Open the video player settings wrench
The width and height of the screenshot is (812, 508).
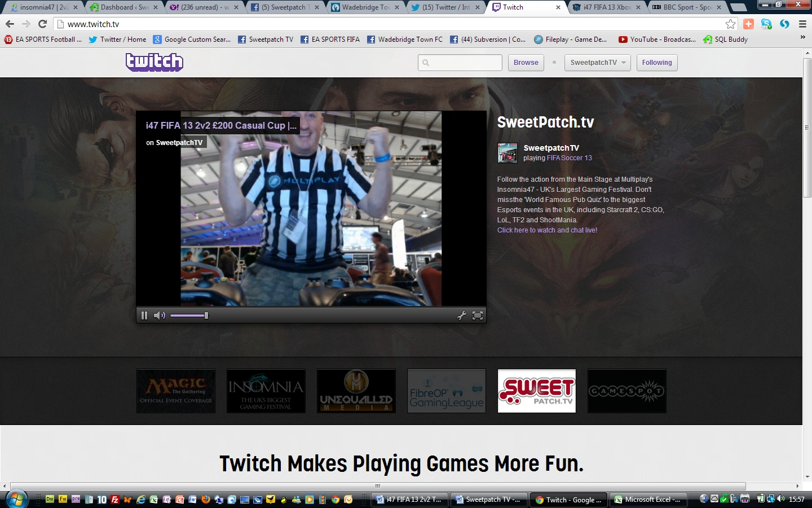coord(462,316)
